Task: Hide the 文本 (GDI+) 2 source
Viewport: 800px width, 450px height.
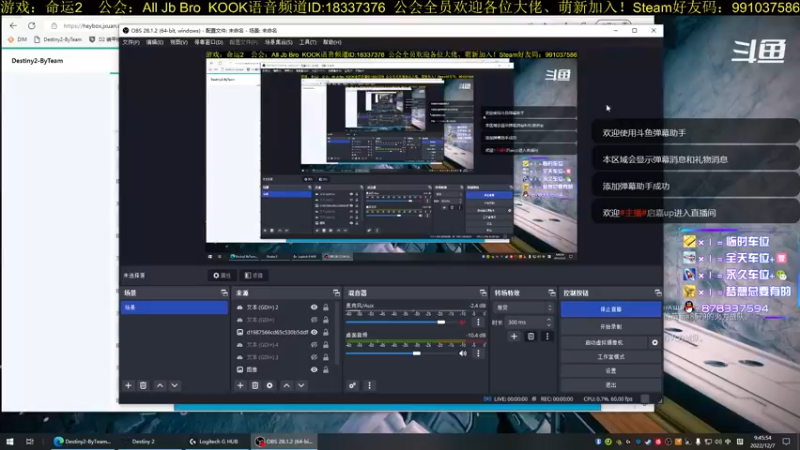Action: 314,307
